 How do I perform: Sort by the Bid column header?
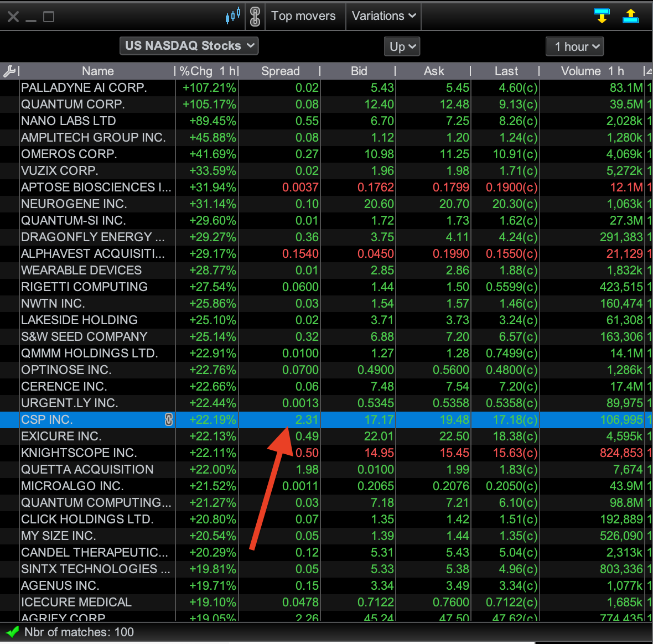tap(358, 71)
